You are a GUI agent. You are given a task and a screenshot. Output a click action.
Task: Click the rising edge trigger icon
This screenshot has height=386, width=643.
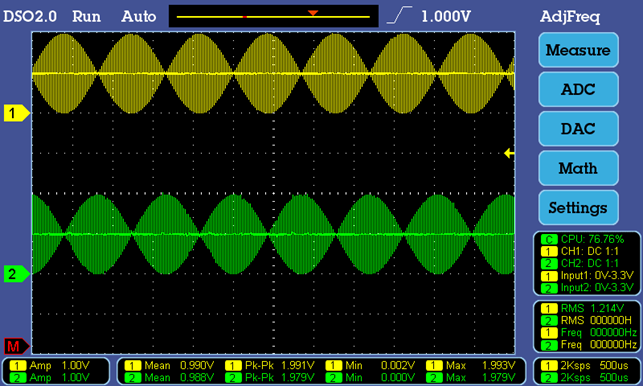(x=399, y=16)
